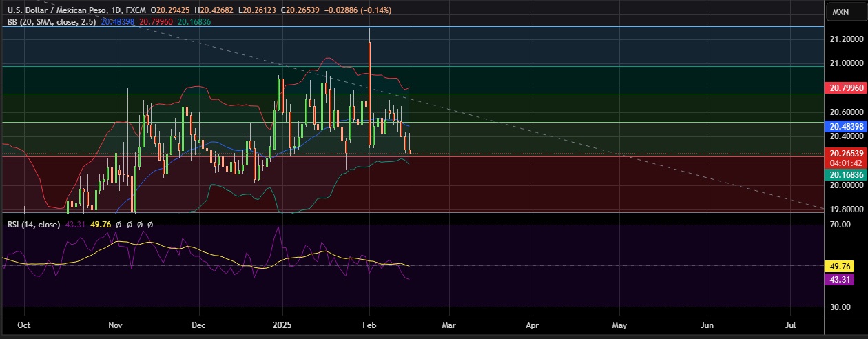Click the BB basis value 20.48398 in legend
This screenshot has height=339, width=868.
click(x=118, y=22)
